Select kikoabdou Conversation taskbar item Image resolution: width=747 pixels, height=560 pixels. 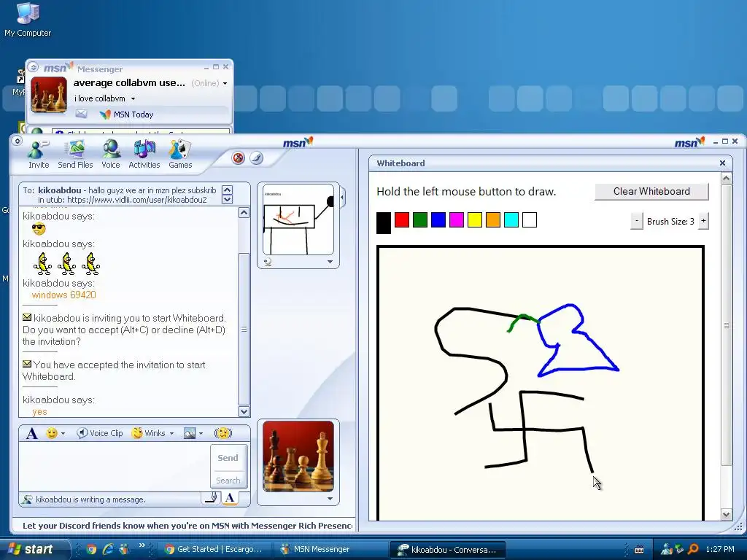[447, 550]
